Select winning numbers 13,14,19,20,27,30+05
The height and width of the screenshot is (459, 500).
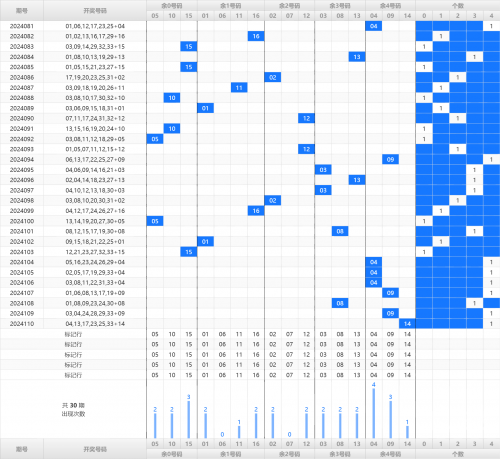tap(95, 221)
